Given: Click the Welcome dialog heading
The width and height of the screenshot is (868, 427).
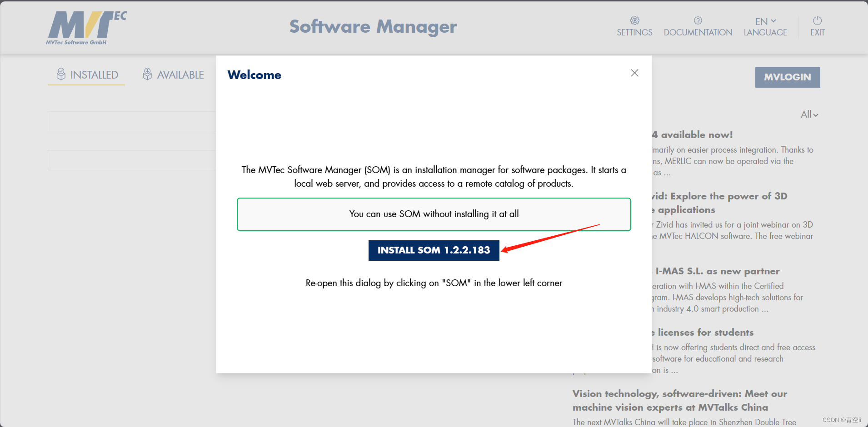Looking at the screenshot, I should 254,75.
